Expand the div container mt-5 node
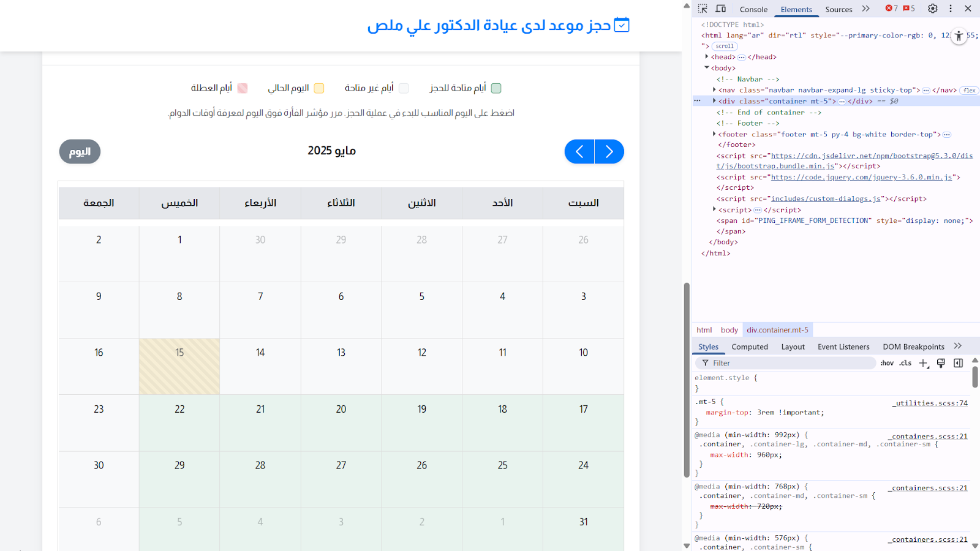 point(714,101)
